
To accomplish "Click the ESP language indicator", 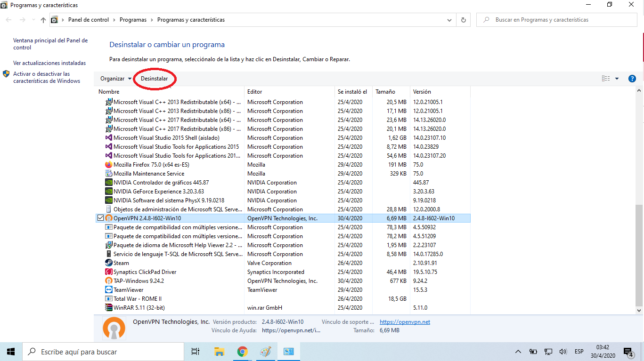I will pos(579,352).
